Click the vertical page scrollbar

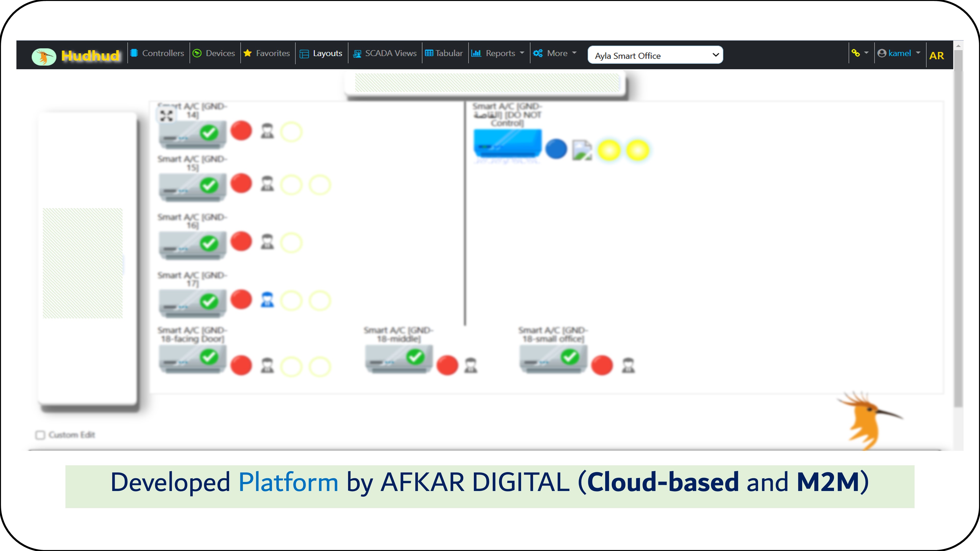[x=958, y=228]
